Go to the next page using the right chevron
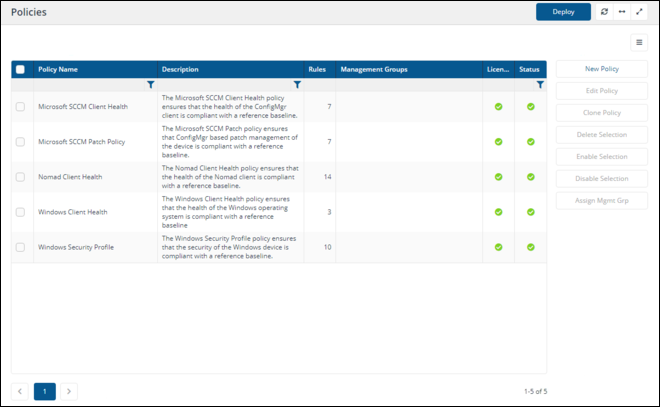The height and width of the screenshot is (407, 660). click(69, 391)
